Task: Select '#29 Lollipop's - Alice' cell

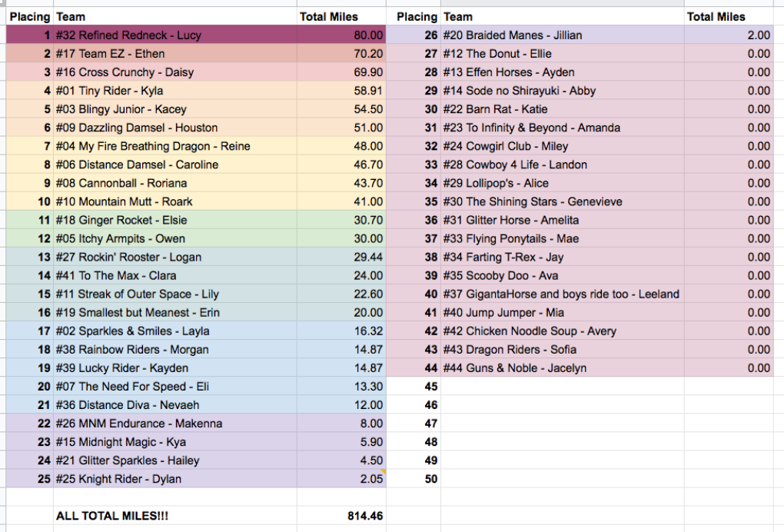Action: tap(563, 183)
